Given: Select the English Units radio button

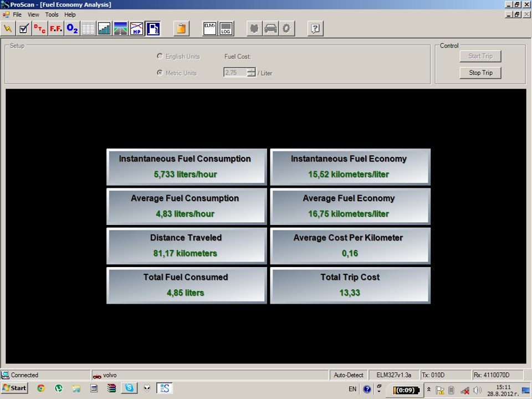Looking at the screenshot, I should [x=160, y=57].
